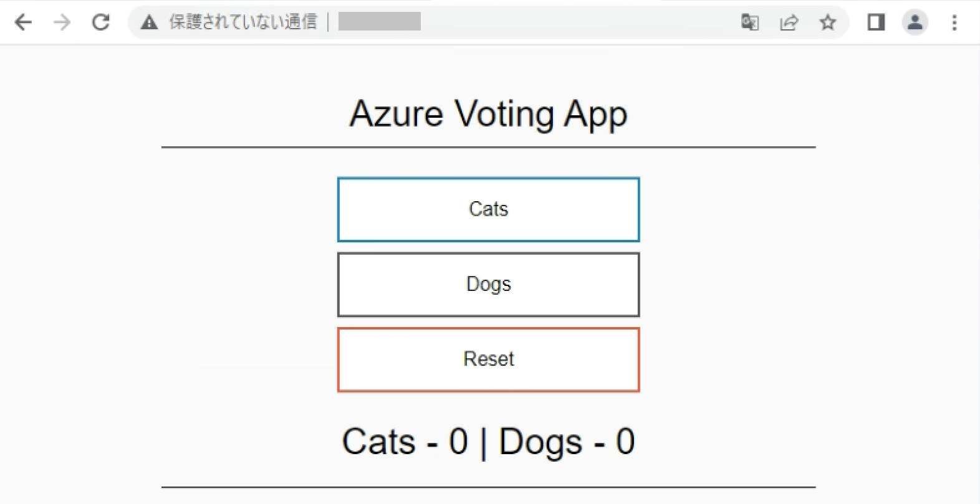Screen dimensions: 980x504
Task: Bookmark this page with the star icon
Action: (x=828, y=22)
